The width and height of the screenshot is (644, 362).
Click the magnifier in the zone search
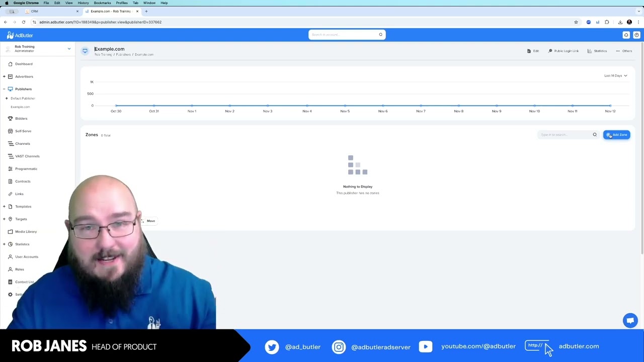pos(595,135)
